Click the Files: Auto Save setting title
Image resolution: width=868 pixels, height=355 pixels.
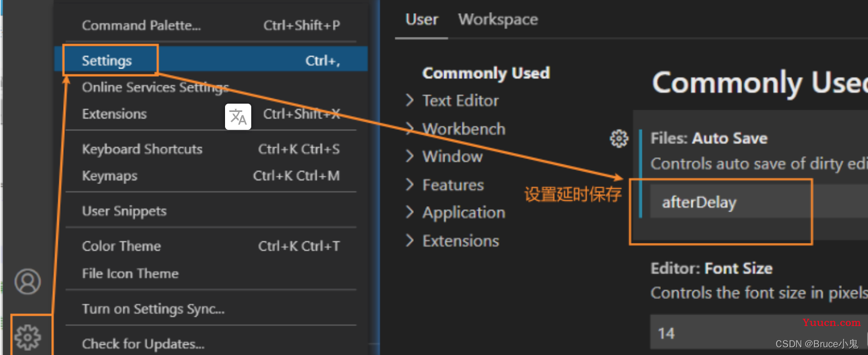pos(709,138)
